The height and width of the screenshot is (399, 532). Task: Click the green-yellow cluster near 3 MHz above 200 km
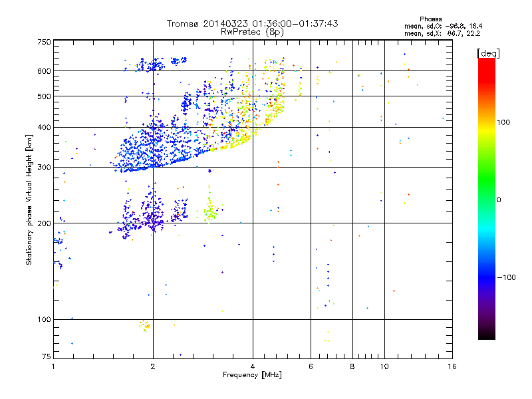[x=210, y=210]
